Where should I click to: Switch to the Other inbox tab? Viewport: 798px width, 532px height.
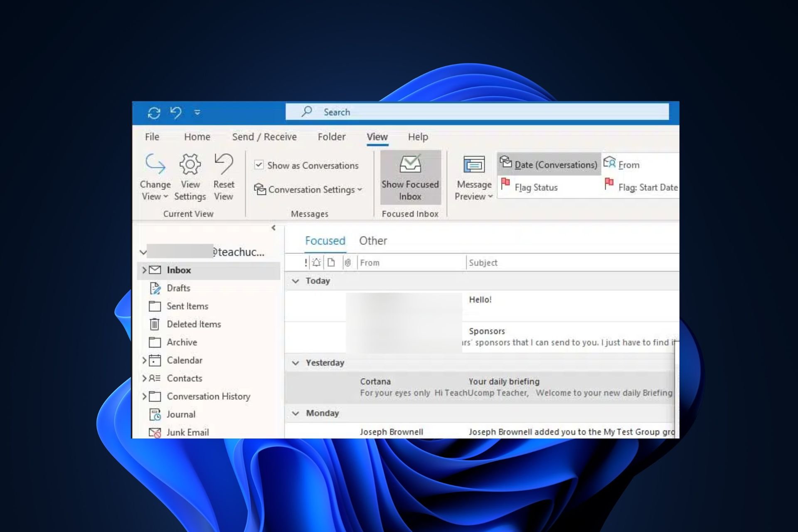(373, 241)
